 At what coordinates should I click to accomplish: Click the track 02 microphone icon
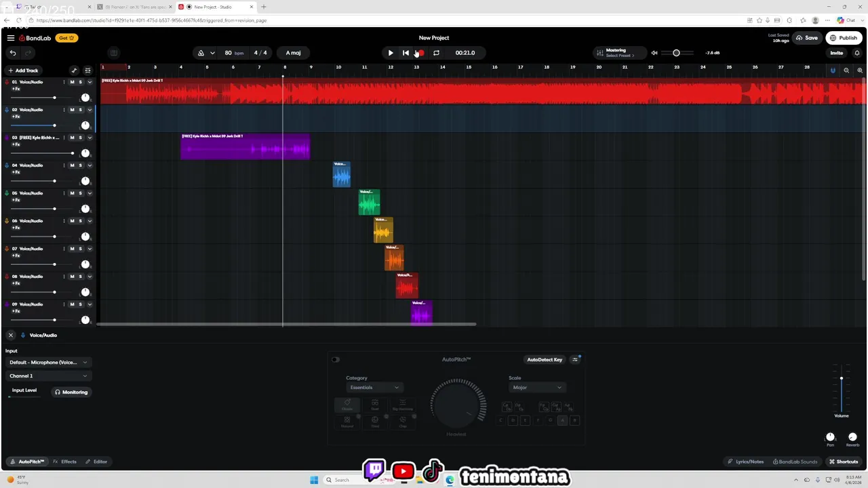point(7,110)
